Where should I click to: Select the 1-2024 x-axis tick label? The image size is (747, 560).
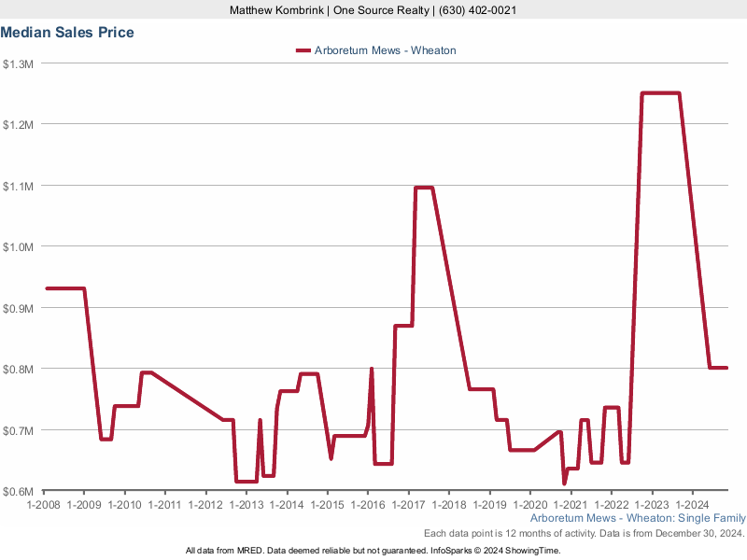(692, 505)
